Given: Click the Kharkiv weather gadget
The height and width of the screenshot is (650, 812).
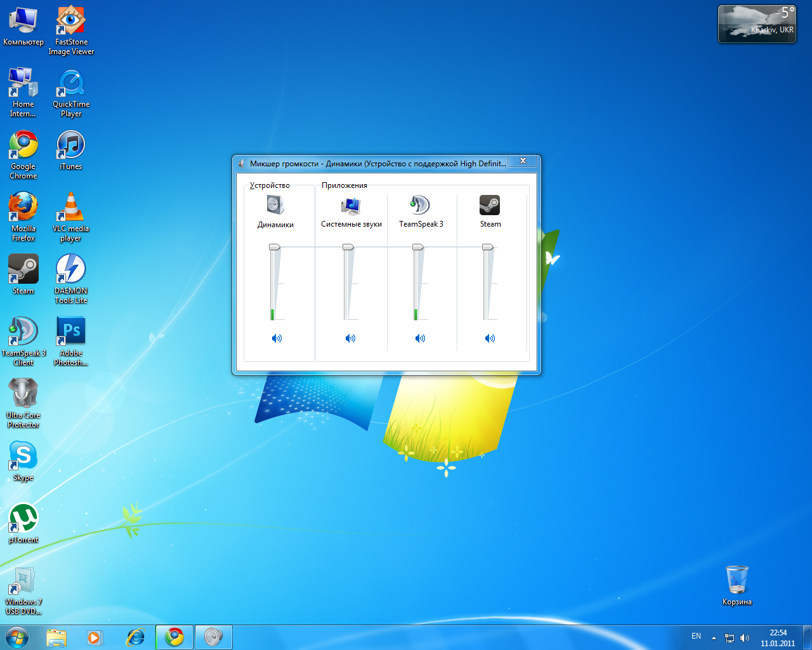Looking at the screenshot, I should pyautogui.click(x=757, y=24).
